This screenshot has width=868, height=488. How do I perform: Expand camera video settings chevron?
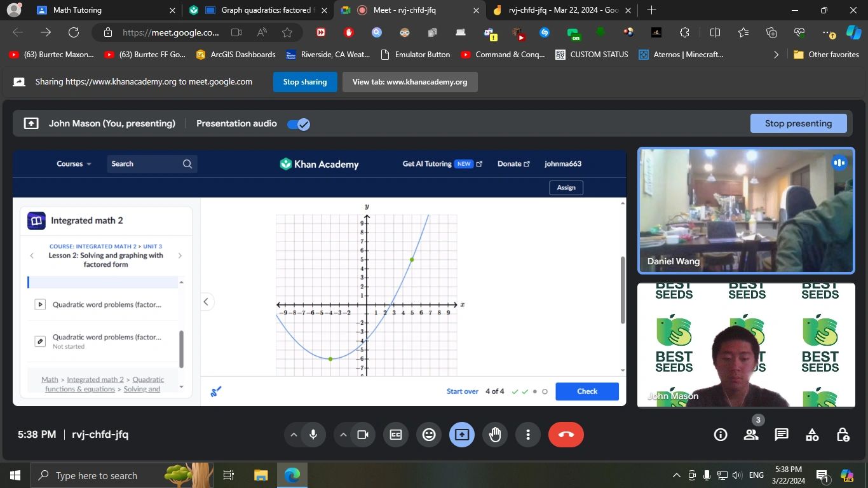point(343,434)
